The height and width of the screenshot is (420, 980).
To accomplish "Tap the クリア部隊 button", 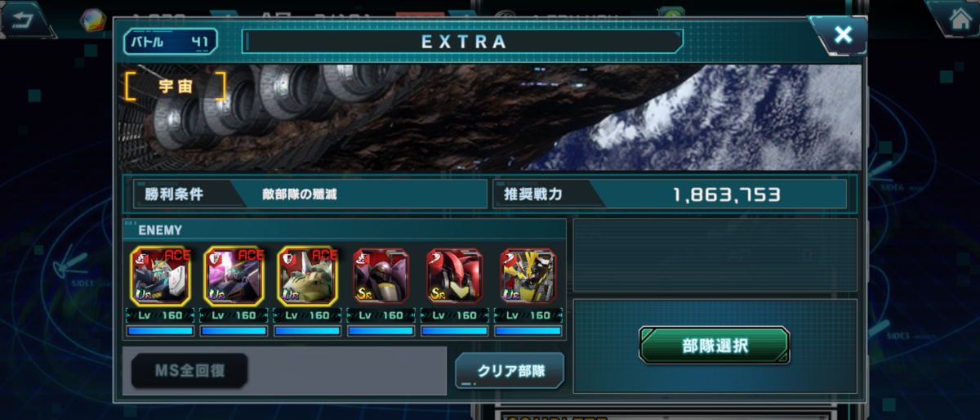I will point(510,370).
